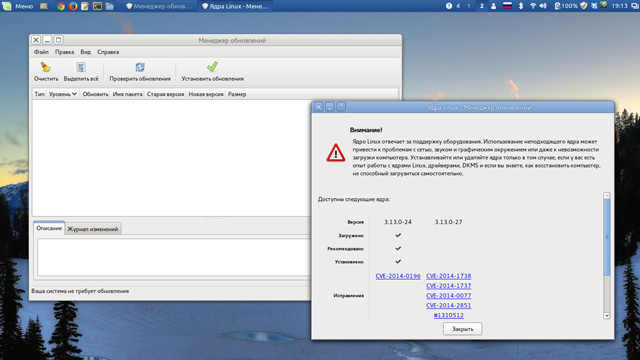Click the show desktop panel icon
The image size is (640, 360).
(44, 6)
